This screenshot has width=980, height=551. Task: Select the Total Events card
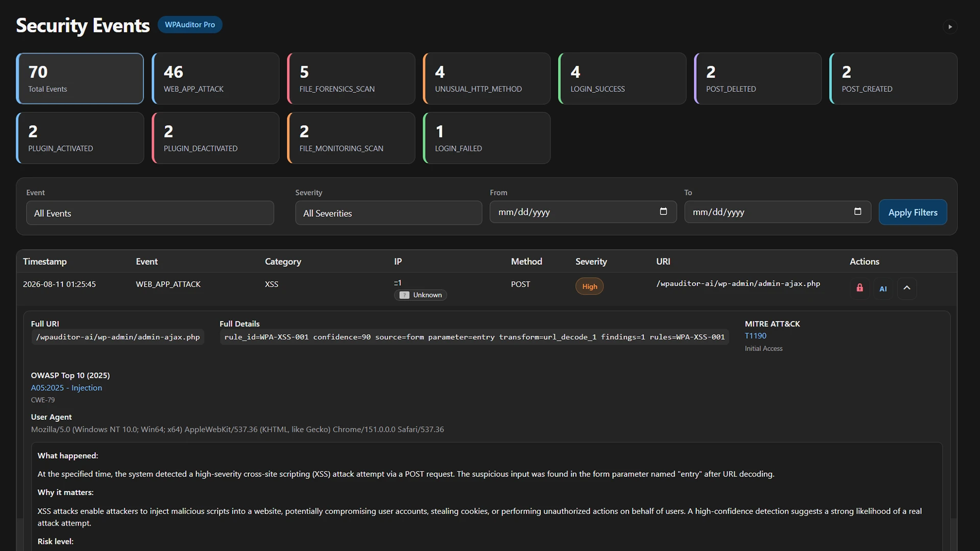click(80, 79)
